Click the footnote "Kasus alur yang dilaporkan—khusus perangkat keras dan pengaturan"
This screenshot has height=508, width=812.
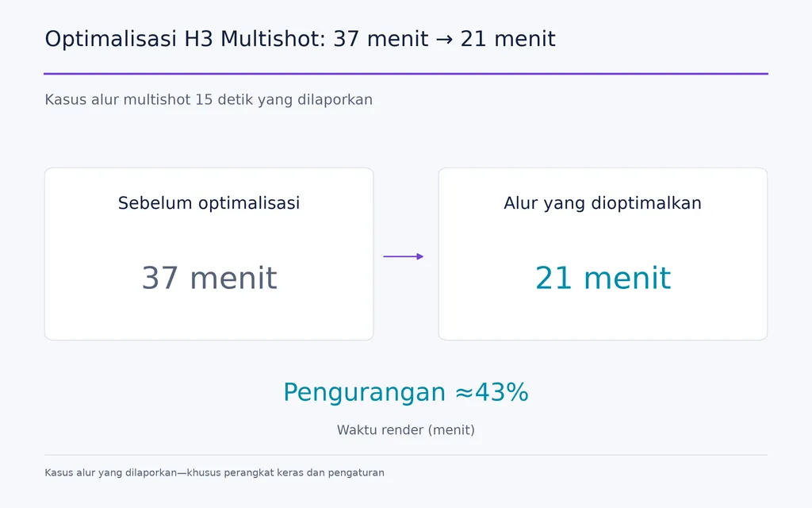pos(214,473)
